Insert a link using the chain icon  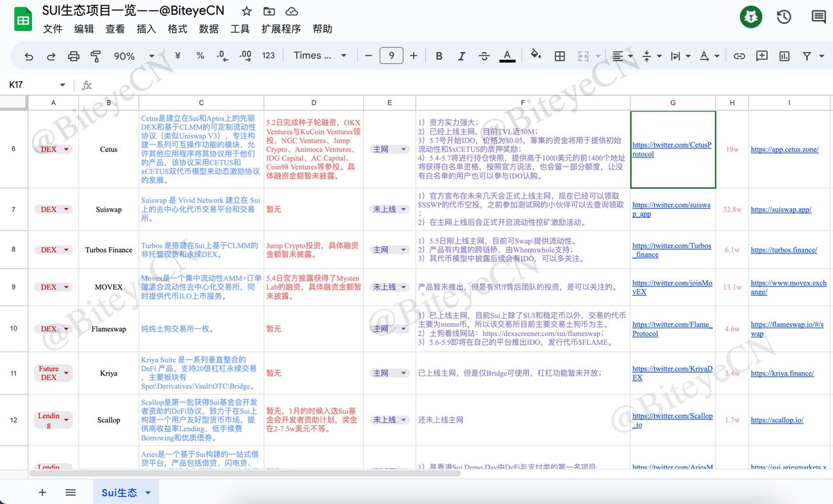pyautogui.click(x=739, y=56)
